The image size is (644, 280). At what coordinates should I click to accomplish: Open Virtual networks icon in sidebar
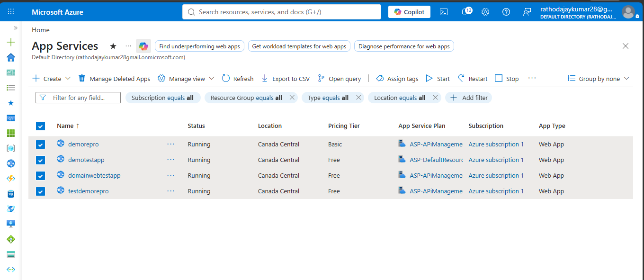click(11, 269)
